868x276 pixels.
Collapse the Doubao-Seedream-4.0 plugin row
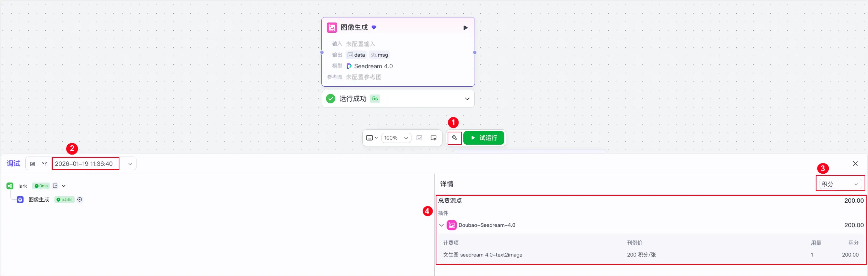coord(441,225)
